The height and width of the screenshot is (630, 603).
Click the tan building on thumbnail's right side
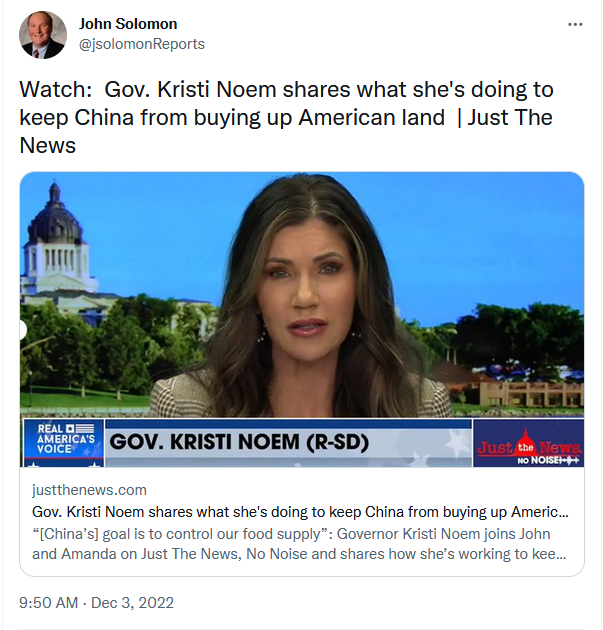pos(529,393)
